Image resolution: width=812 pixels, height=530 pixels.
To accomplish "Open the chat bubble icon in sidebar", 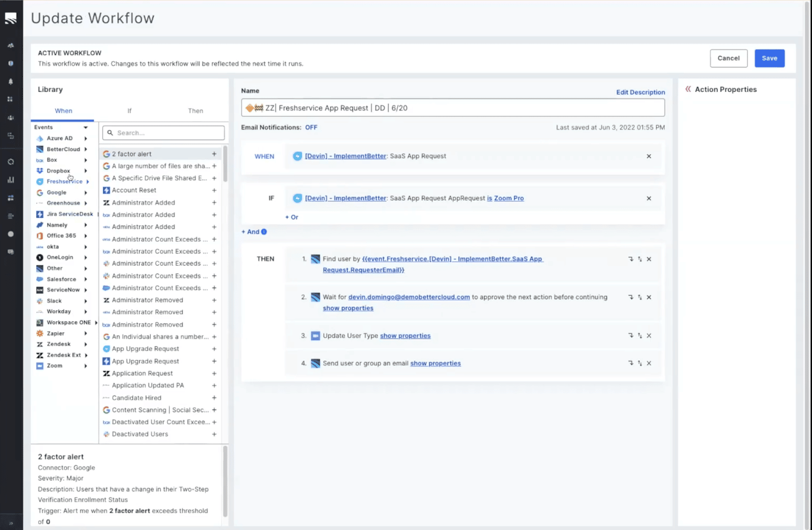I will point(11,252).
